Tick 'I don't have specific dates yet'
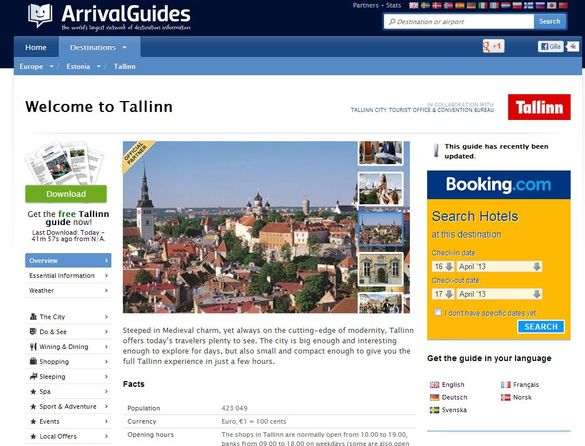585x446 pixels. tap(438, 312)
